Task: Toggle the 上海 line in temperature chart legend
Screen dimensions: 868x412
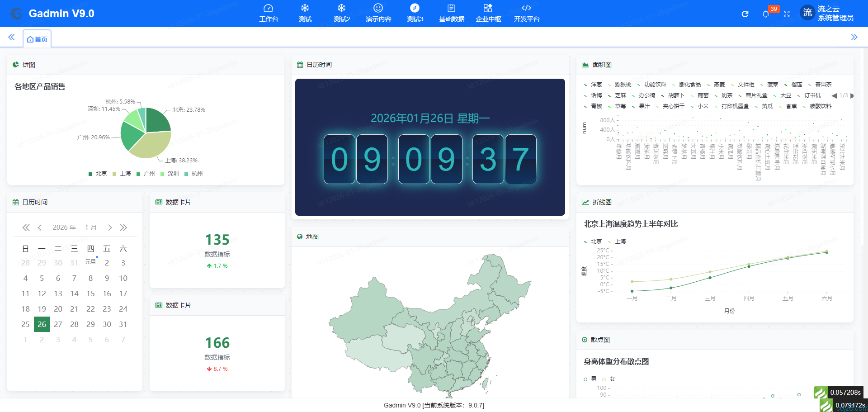Action: click(x=617, y=241)
